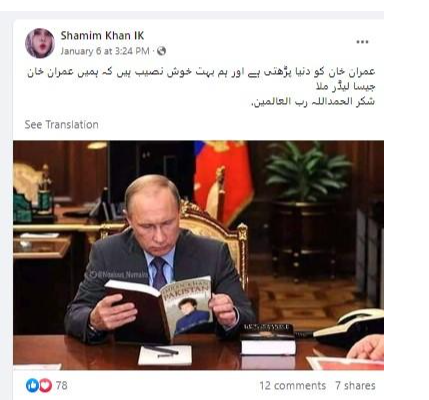Open the Shamim Khan IK profile name
This screenshot has width=429, height=400.
(102, 36)
